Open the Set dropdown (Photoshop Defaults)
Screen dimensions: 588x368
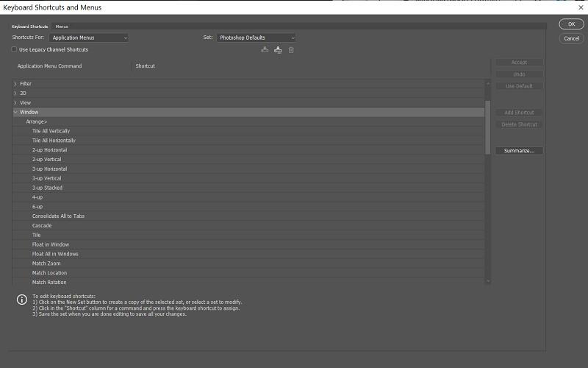pos(256,38)
